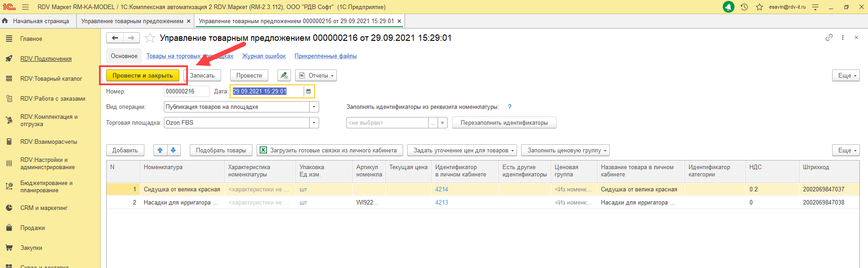Expand the Торговая площадка dropdown
Viewport: 868px width, 268px height.
314,123
